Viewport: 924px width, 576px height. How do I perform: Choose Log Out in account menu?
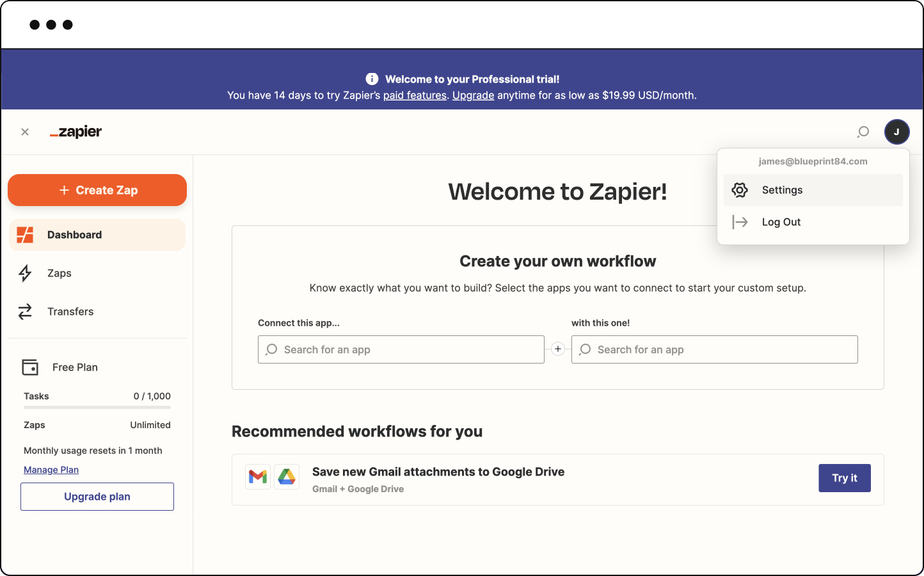(813, 222)
